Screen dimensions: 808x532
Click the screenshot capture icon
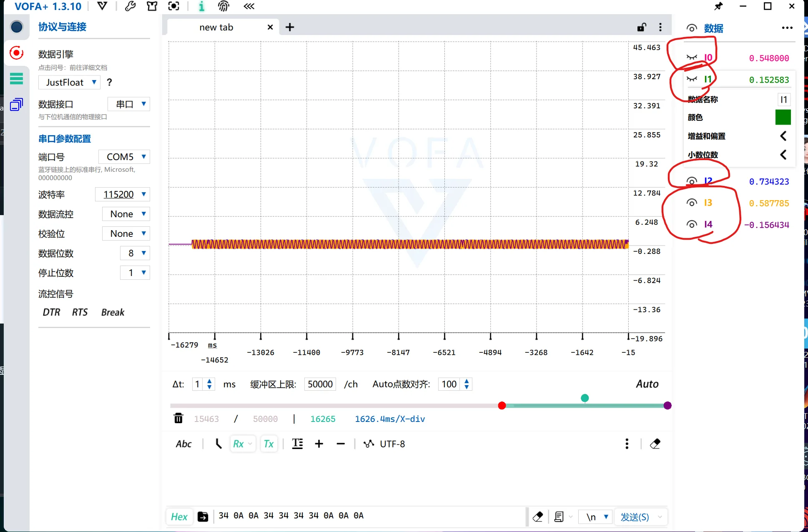tap(174, 6)
